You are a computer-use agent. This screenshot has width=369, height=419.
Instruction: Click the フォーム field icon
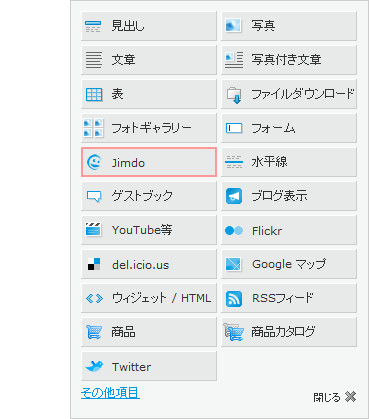coord(234,128)
